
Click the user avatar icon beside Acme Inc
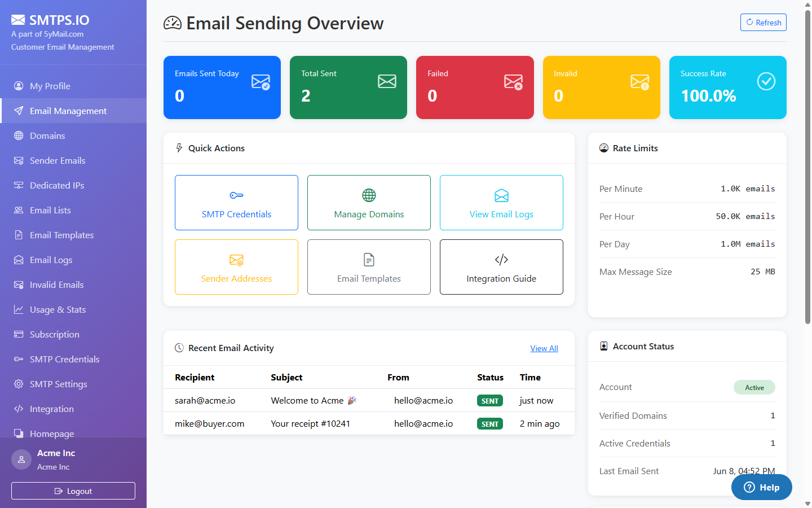(x=21, y=459)
